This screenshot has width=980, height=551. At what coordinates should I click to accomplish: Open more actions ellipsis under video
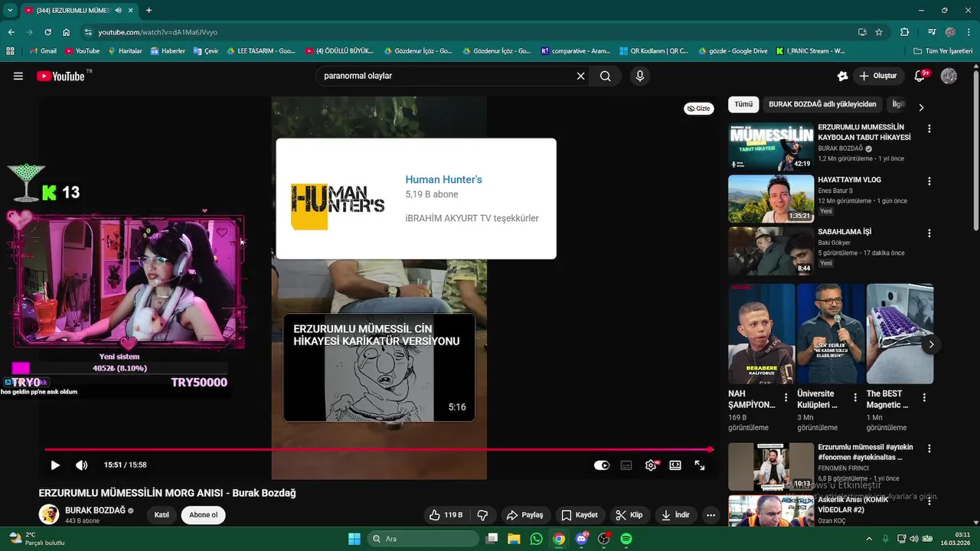point(710,515)
